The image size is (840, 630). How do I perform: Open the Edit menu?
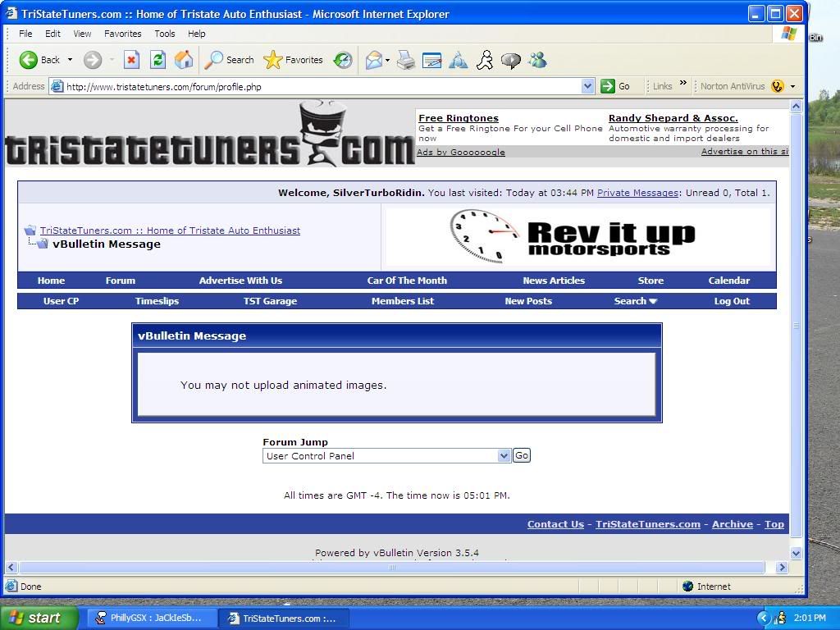point(52,34)
